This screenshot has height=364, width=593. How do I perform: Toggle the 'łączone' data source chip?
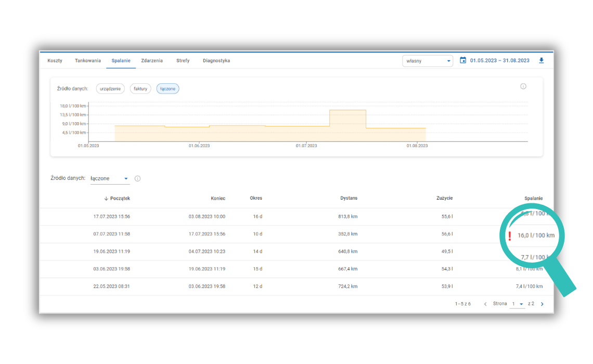(167, 89)
